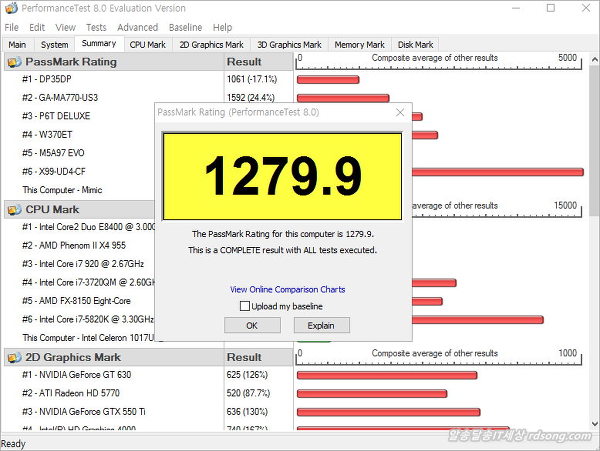Click the #2 GA-MA770-US3 result bar

343,98
